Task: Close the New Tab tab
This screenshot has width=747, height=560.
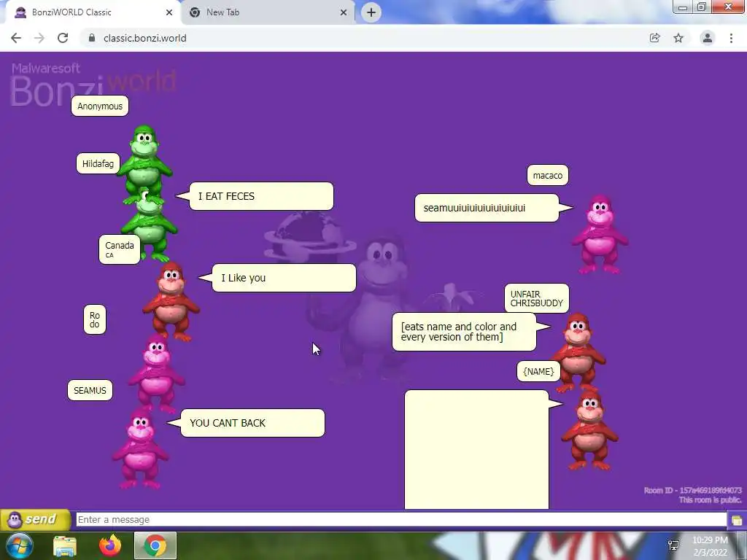Action: (x=344, y=12)
